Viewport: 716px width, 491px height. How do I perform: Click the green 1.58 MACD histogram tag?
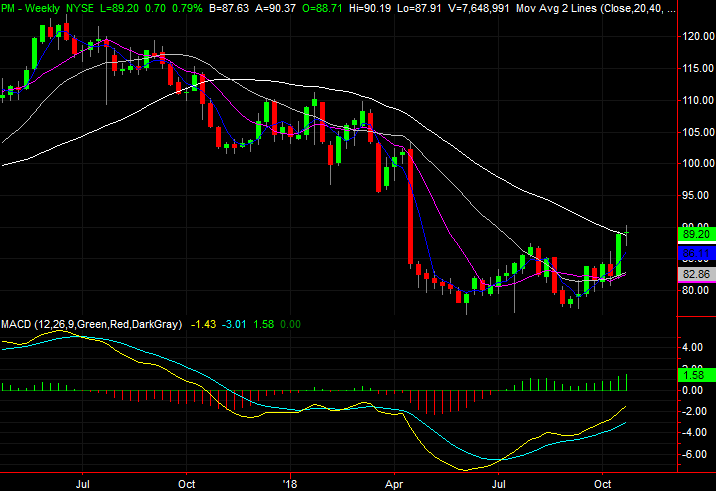click(688, 374)
